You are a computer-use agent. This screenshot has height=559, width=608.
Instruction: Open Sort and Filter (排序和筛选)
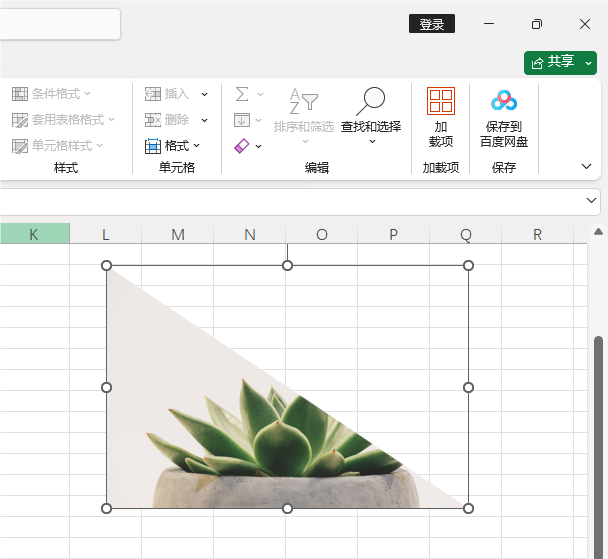coord(304,116)
